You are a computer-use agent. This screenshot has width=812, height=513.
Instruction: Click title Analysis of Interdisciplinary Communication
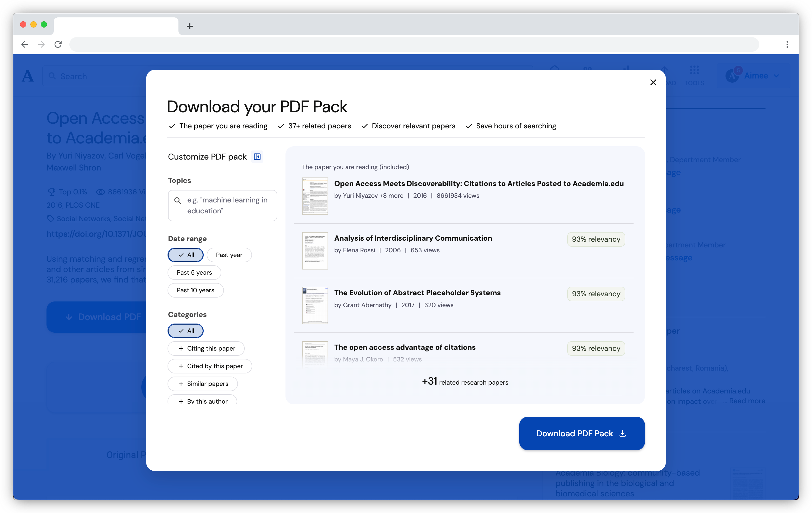click(x=413, y=238)
